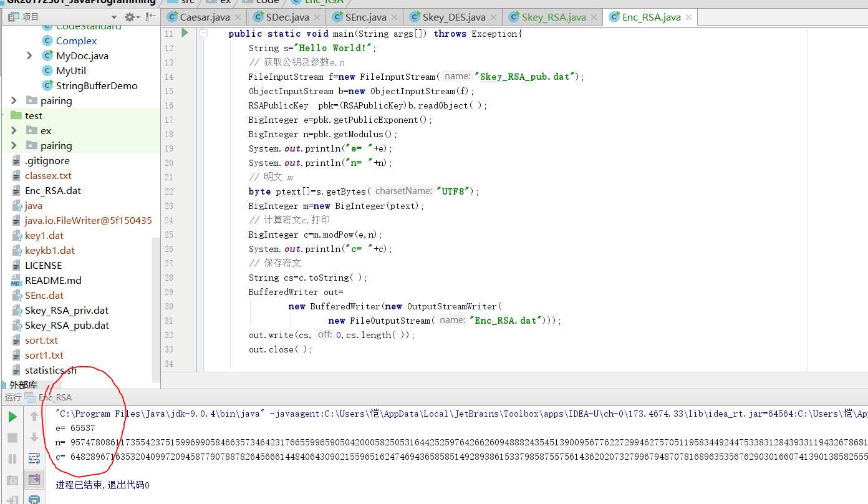
Task: Select statistics.sh file
Action: [x=51, y=370]
